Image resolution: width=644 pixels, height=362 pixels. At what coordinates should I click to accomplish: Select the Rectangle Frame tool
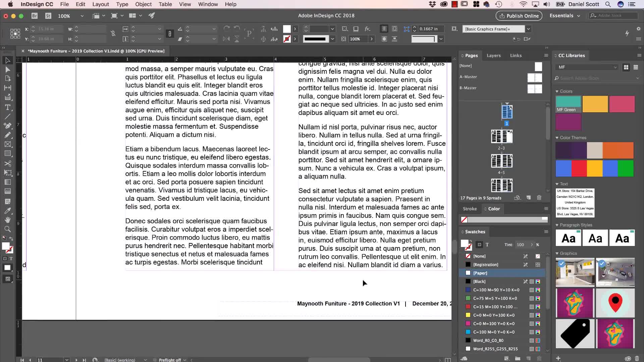7,144
